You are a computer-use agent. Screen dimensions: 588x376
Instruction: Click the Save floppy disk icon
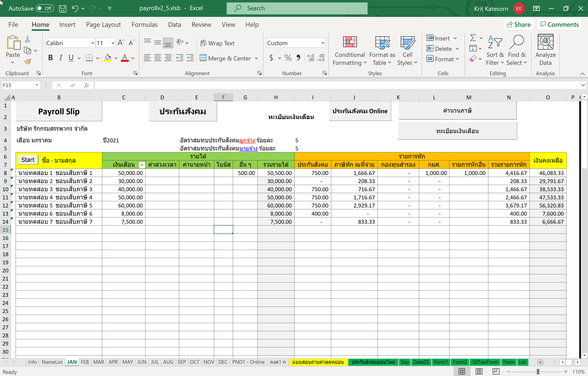click(x=62, y=9)
